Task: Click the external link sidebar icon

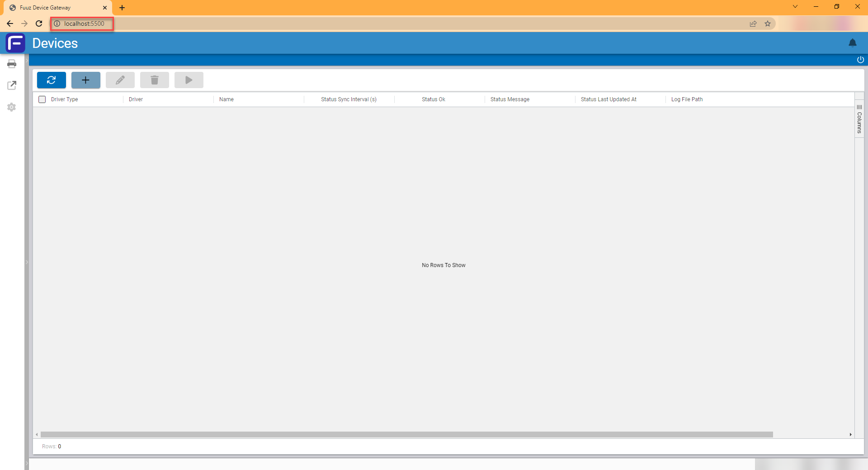Action: coord(12,85)
